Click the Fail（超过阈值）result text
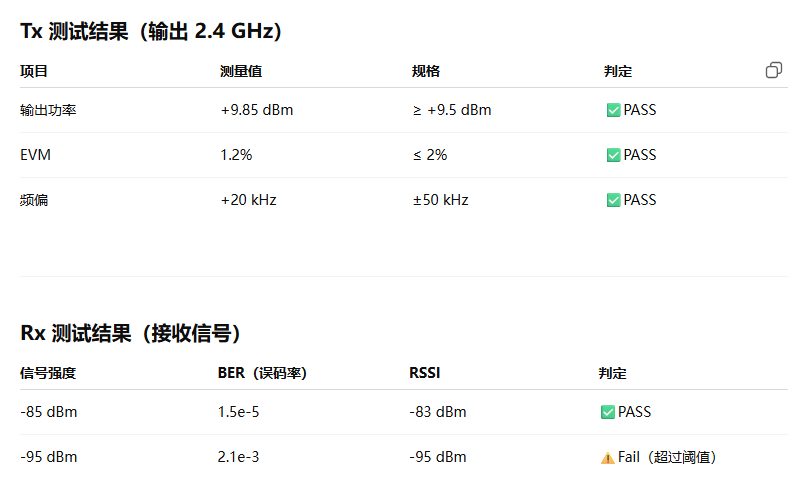This screenshot has width=811, height=492. click(667, 457)
